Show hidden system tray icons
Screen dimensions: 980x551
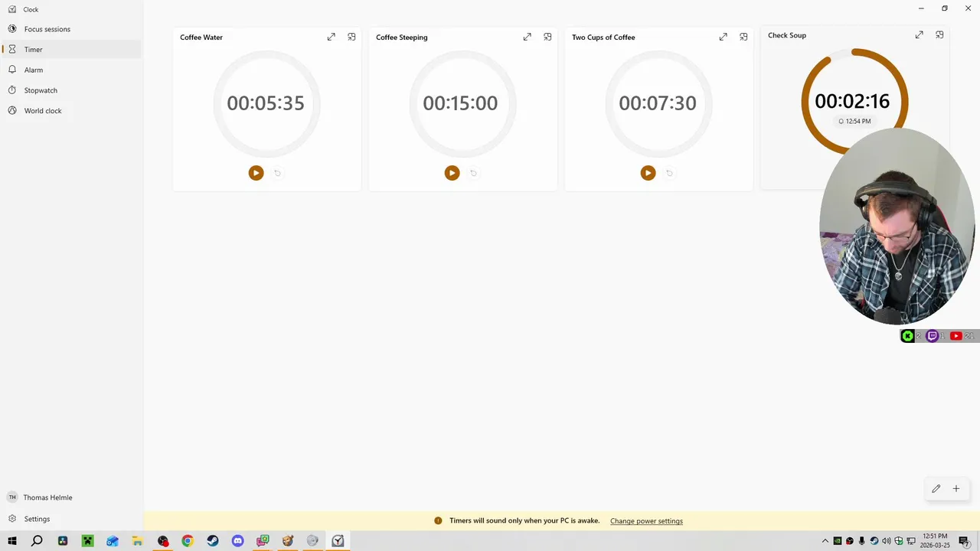[x=825, y=541]
